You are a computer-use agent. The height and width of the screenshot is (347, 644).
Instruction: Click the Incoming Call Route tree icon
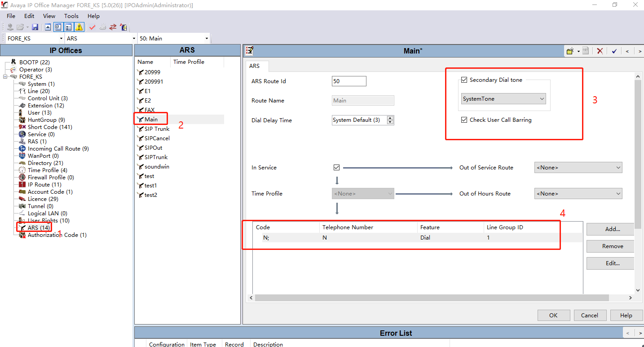[22, 149]
